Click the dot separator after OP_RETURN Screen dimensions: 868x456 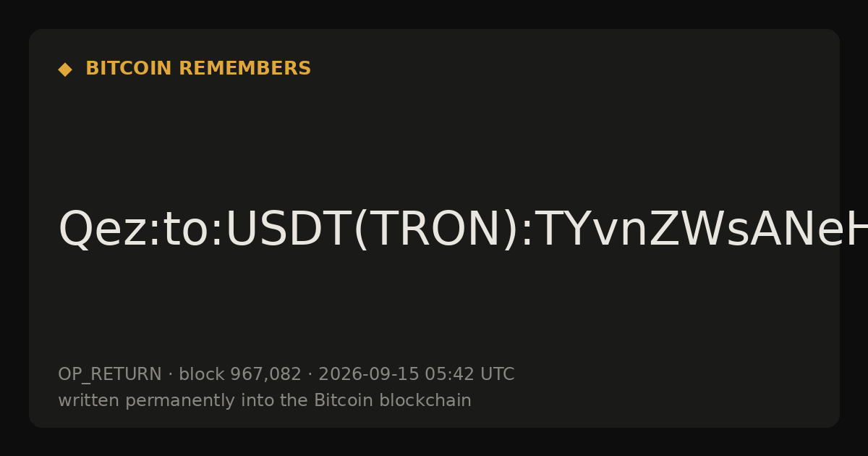[170, 375]
